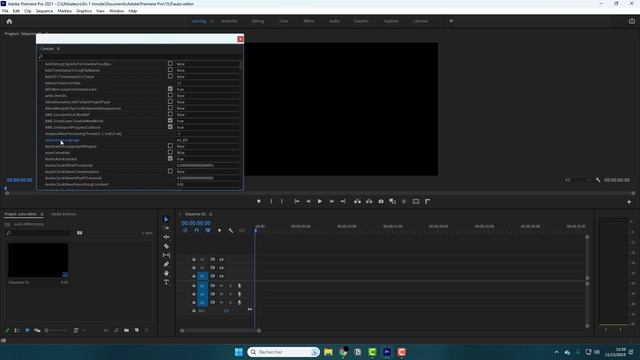This screenshot has width=640, height=360.
Task: Open Sequence 01 timeline panel menu
Action: coord(211,214)
